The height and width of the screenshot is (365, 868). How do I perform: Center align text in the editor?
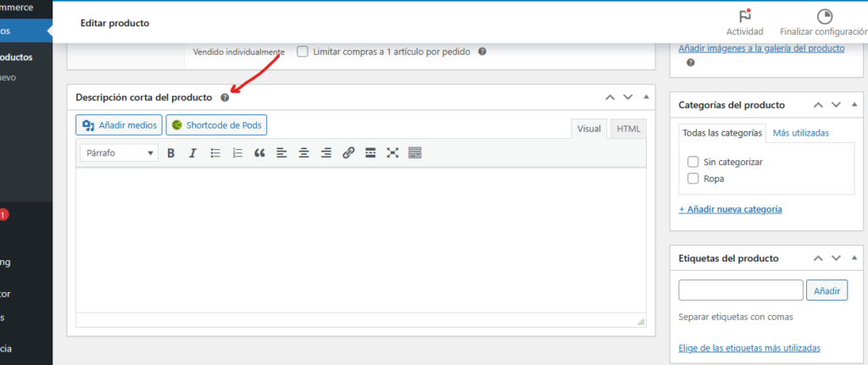[303, 153]
